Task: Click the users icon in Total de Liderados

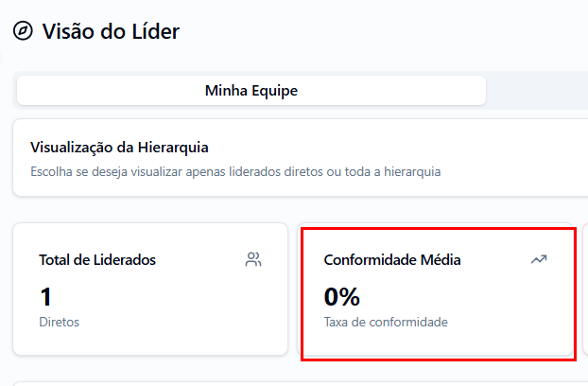Action: (x=253, y=259)
